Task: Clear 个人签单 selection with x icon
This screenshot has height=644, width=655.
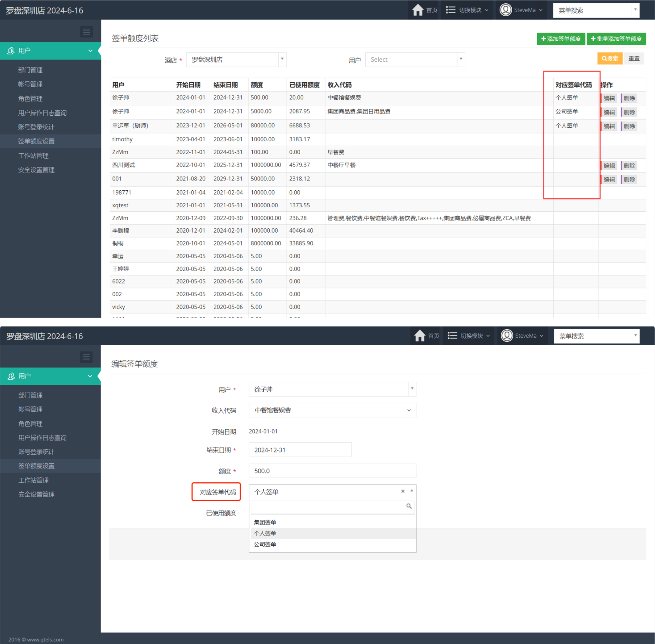Action: point(403,491)
